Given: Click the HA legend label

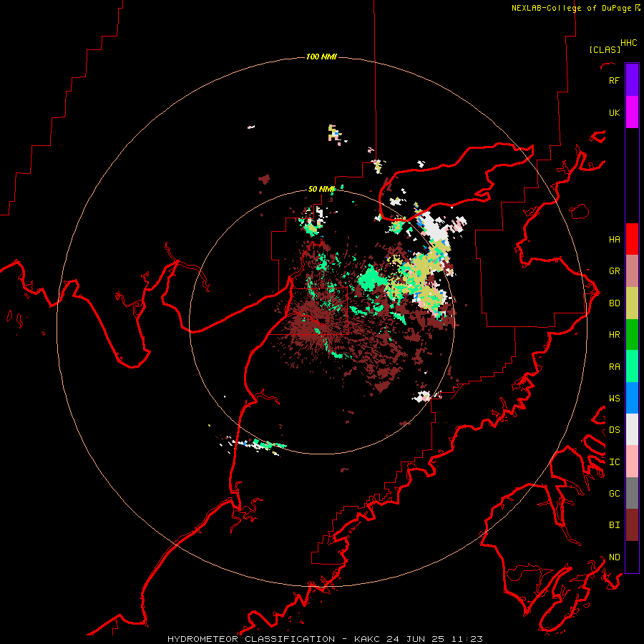Looking at the screenshot, I should coord(614,239).
